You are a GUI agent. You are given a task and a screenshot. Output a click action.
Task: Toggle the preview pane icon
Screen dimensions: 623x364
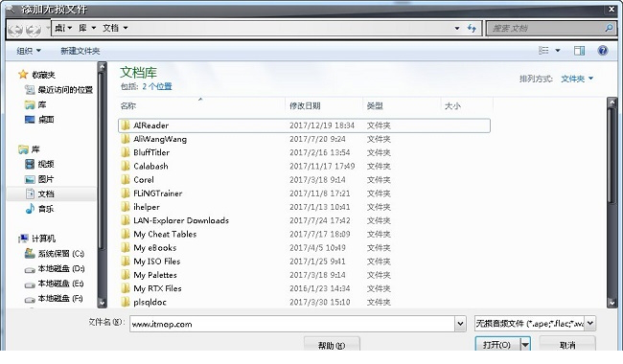[579, 51]
